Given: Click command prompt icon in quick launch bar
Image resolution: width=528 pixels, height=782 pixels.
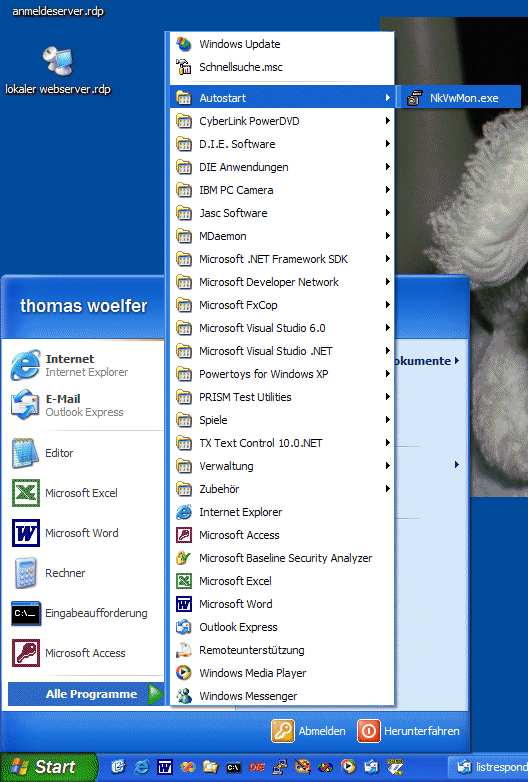Looking at the screenshot, I should point(234,767).
